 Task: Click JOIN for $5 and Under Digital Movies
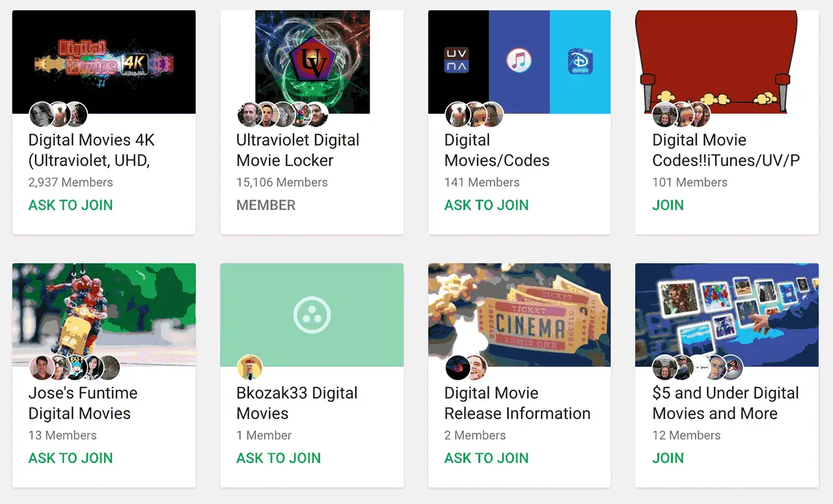[x=668, y=458]
